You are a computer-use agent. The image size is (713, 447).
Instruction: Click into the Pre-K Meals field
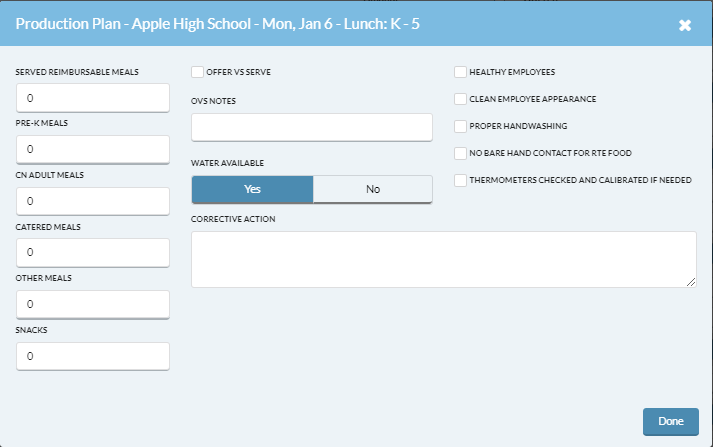(x=93, y=149)
